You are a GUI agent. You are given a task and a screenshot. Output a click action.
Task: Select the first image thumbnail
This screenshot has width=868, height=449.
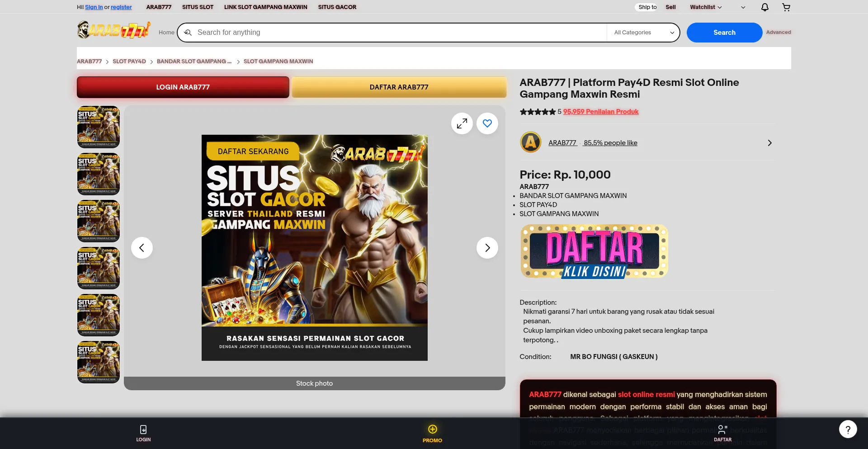tap(99, 127)
